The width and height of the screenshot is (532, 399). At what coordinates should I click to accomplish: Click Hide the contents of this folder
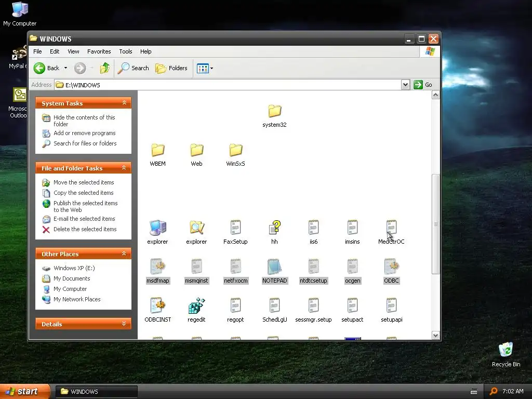coord(84,121)
